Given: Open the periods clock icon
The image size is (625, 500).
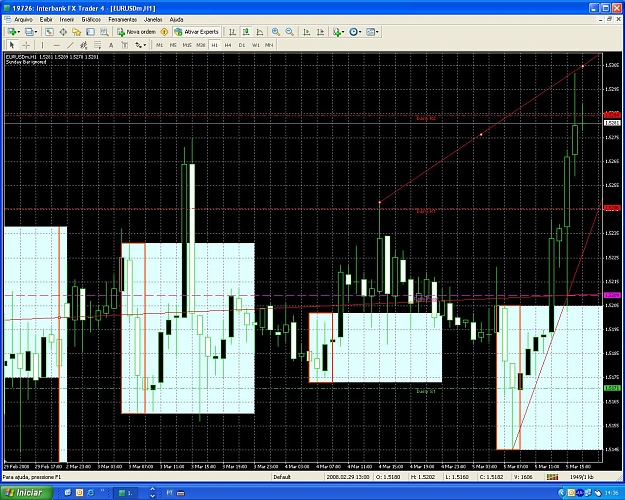Looking at the screenshot, I should tap(353, 32).
